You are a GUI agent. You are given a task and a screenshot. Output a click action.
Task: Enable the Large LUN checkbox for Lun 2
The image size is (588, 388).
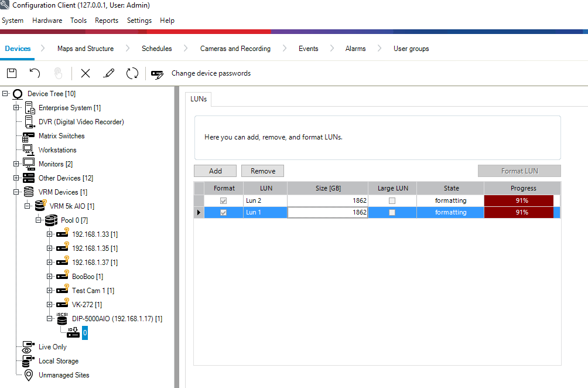[392, 200]
